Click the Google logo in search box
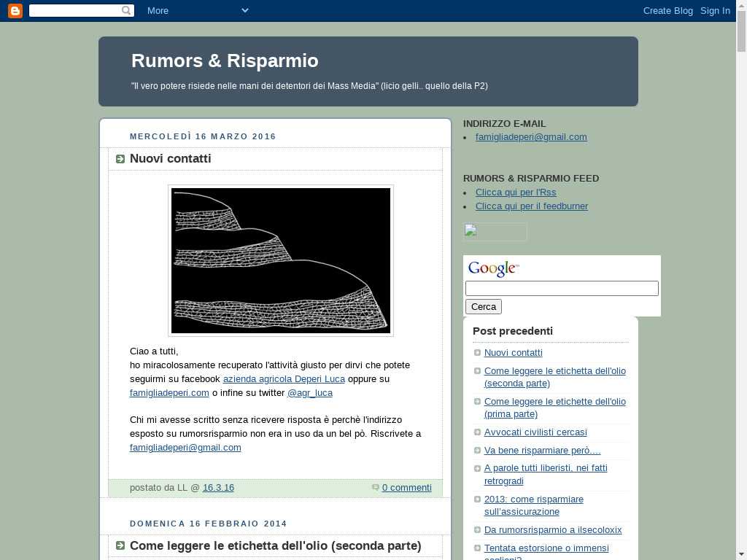 [x=493, y=269]
